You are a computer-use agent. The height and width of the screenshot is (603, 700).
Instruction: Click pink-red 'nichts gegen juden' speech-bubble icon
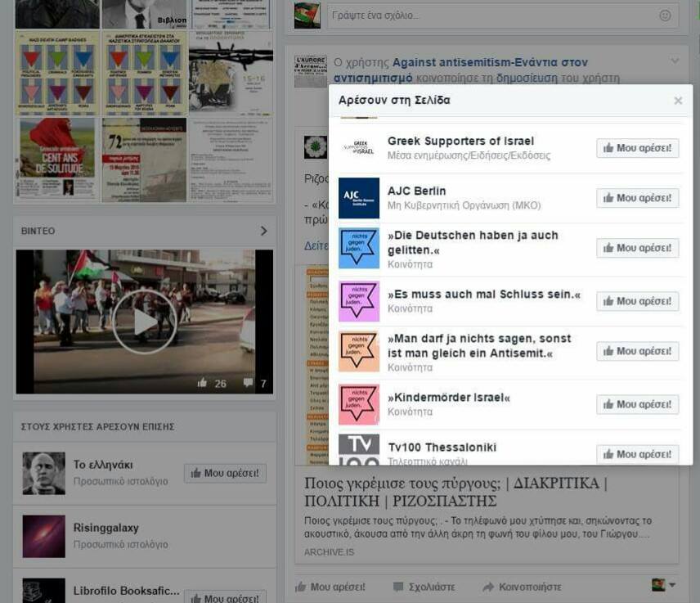[359, 405]
